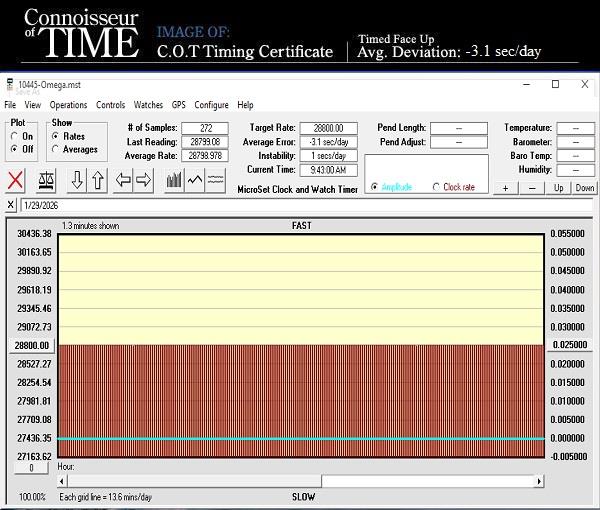This screenshot has height=510, width=600.
Task: Click the balance scale icon
Action: (46, 181)
